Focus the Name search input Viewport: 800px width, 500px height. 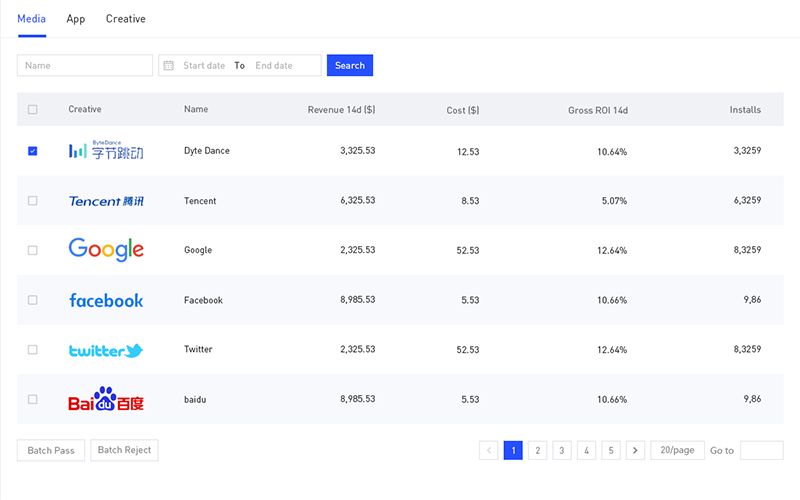tap(85, 65)
